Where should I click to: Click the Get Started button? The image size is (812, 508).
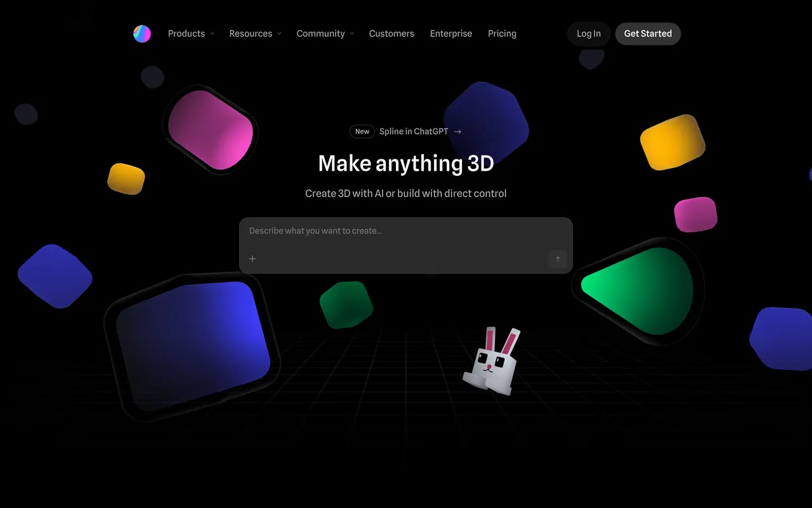coord(648,34)
